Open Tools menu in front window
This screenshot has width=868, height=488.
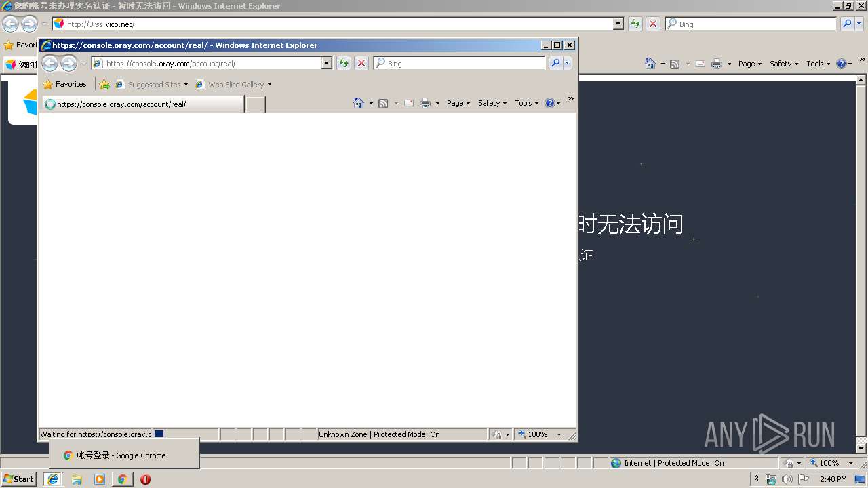527,103
